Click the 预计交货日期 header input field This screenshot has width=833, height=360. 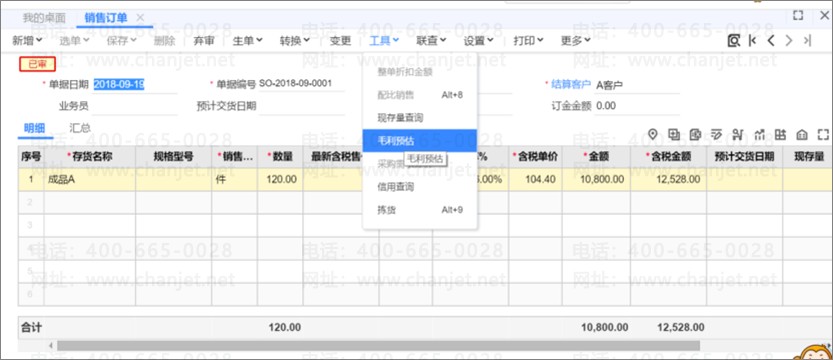tap(301, 106)
